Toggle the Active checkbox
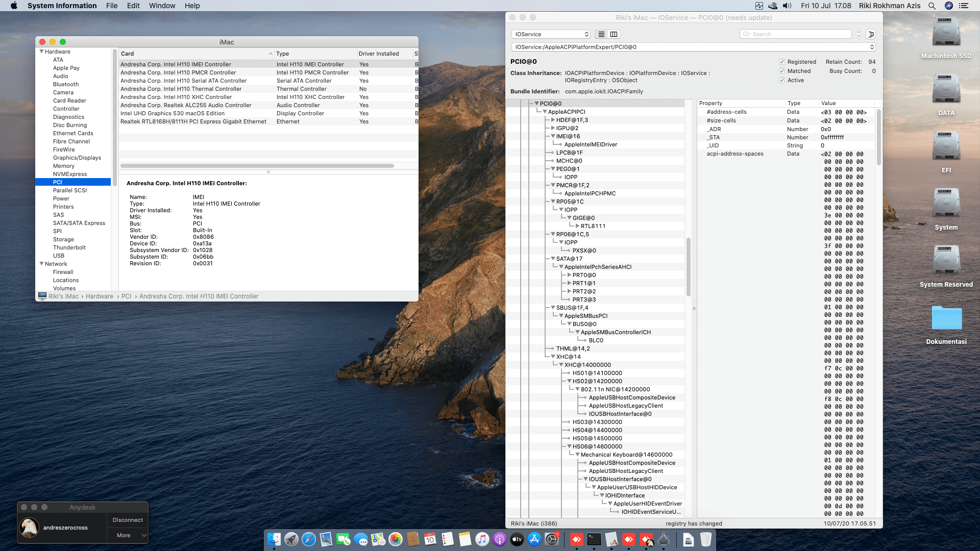980x551 pixels. (781, 80)
